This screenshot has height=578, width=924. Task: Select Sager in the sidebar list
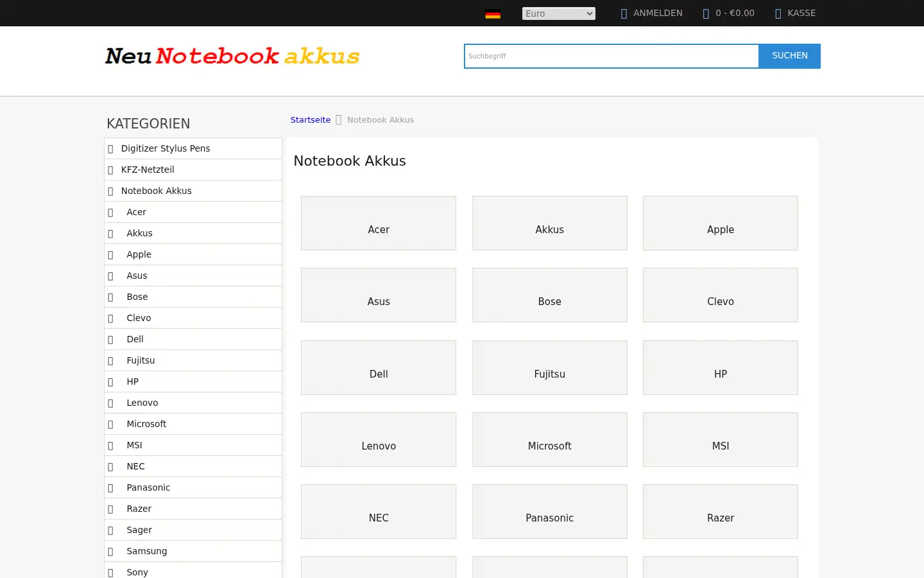point(193,530)
